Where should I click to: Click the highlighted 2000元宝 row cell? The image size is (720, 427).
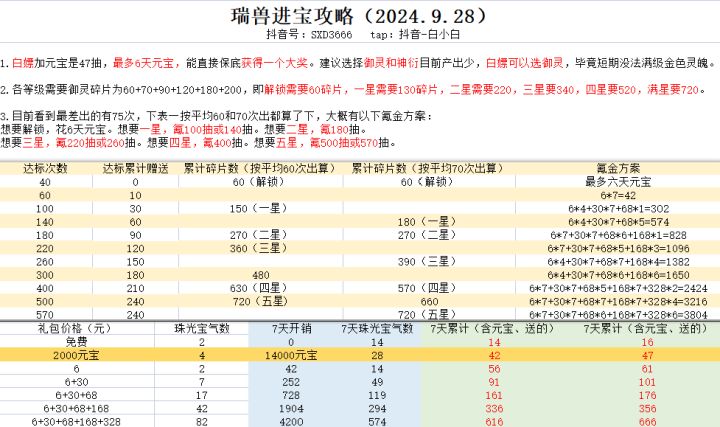tap(76, 355)
